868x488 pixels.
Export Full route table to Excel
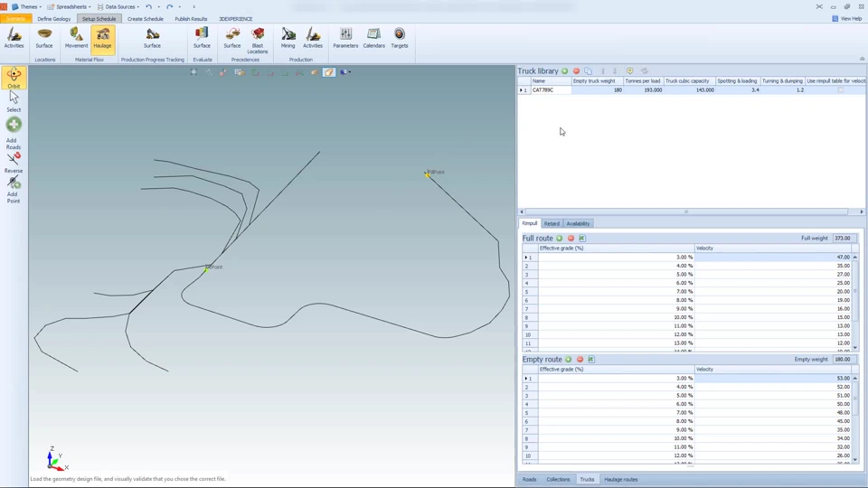tap(581, 238)
